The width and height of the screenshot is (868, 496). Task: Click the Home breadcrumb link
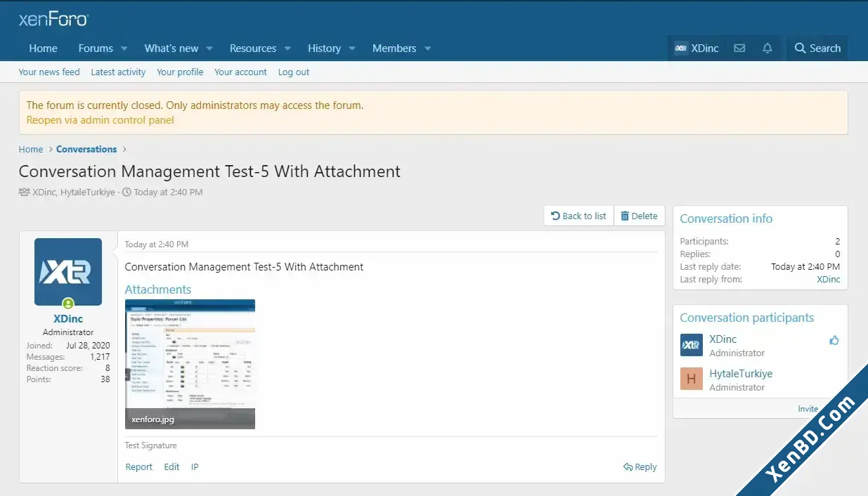pyautogui.click(x=31, y=149)
